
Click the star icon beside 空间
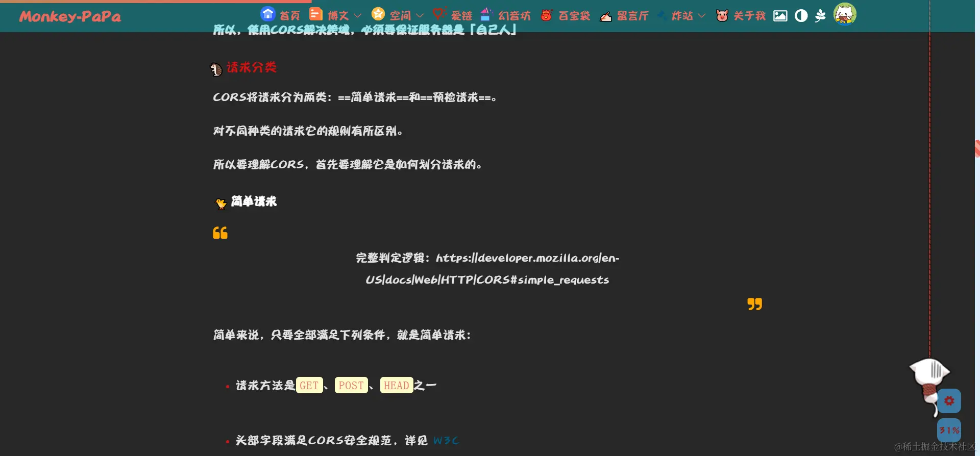coord(378,14)
